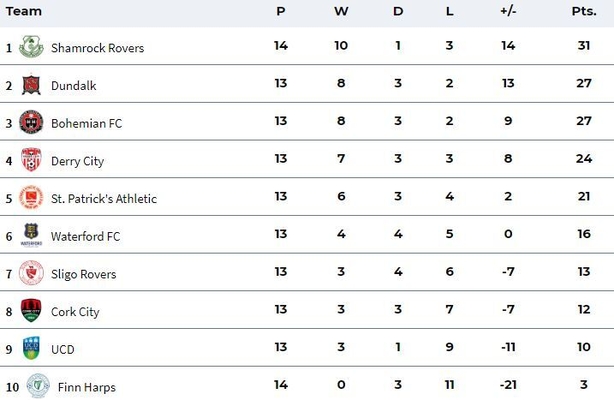The image size is (614, 400).
Task: Click the Finn Harps crest icon
Action: (x=38, y=386)
